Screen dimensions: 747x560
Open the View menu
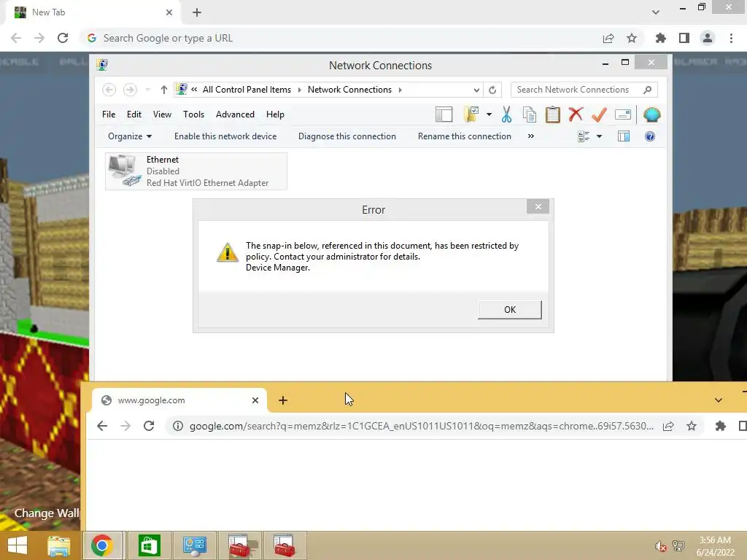point(162,114)
